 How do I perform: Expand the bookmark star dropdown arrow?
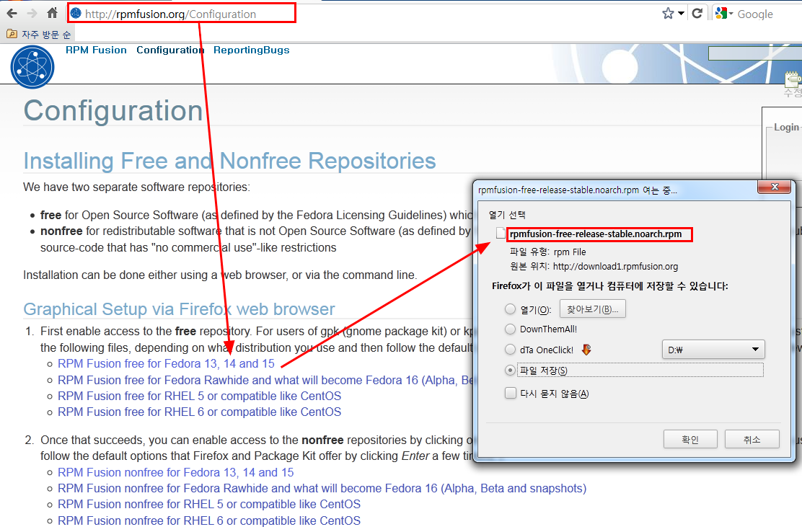point(681,14)
